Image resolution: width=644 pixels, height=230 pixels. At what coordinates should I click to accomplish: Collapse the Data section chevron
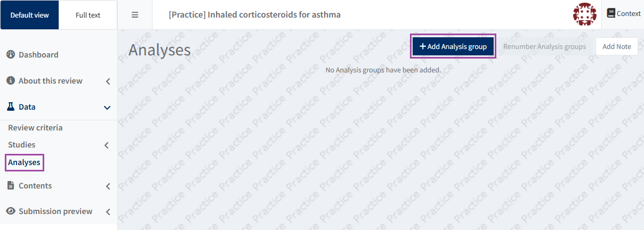[107, 108]
